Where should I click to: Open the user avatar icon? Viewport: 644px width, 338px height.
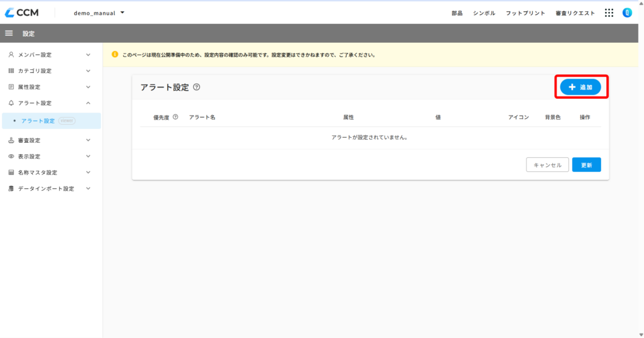(x=627, y=13)
